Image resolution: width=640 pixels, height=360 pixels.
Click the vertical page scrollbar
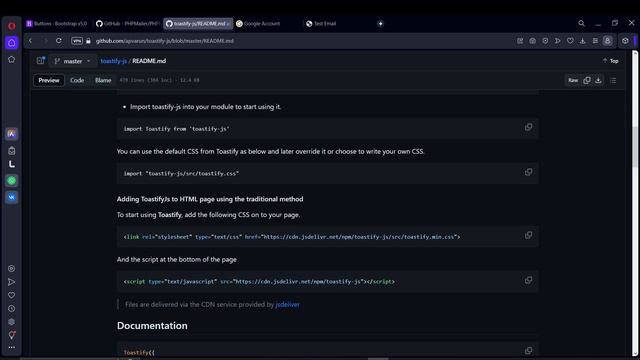[x=635, y=147]
